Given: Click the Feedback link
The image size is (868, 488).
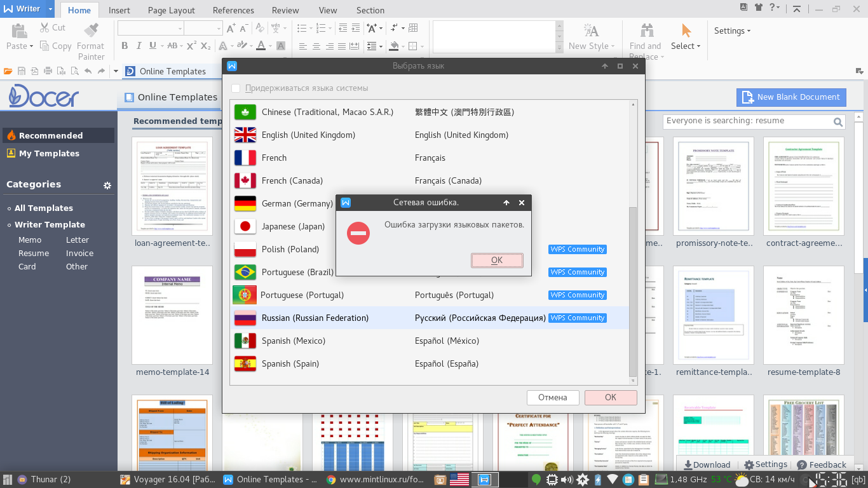Looking at the screenshot, I should (821, 464).
